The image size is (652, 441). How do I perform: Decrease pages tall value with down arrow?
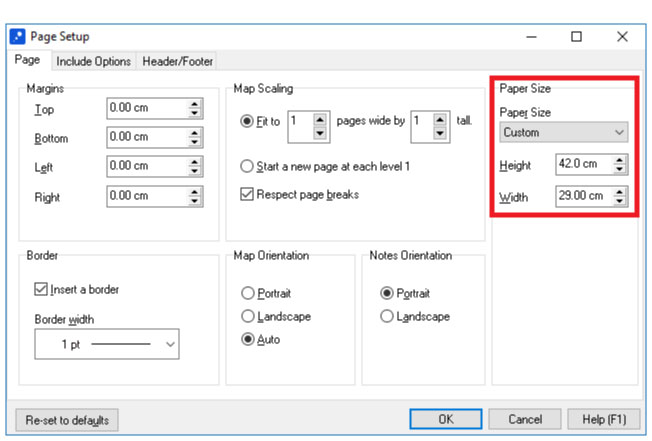[x=440, y=133]
